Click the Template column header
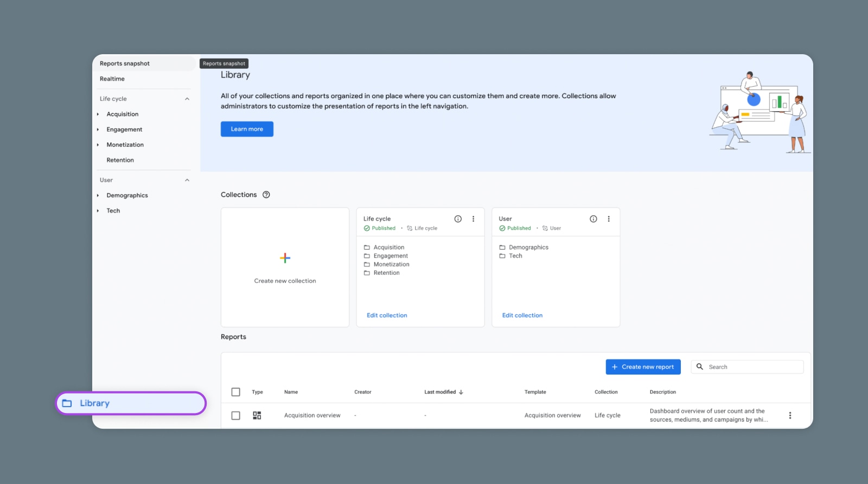 point(535,392)
